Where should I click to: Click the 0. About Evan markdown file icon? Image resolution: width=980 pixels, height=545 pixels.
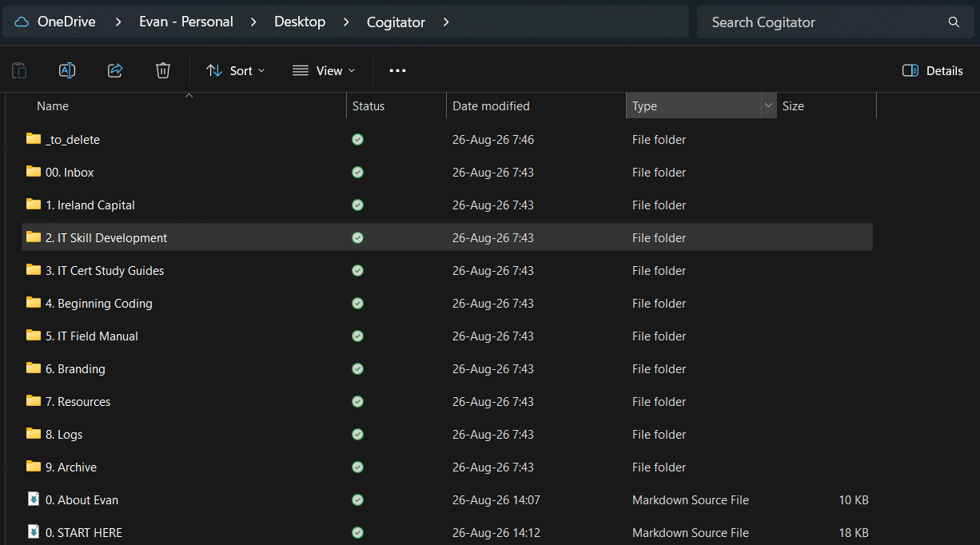pyautogui.click(x=34, y=499)
